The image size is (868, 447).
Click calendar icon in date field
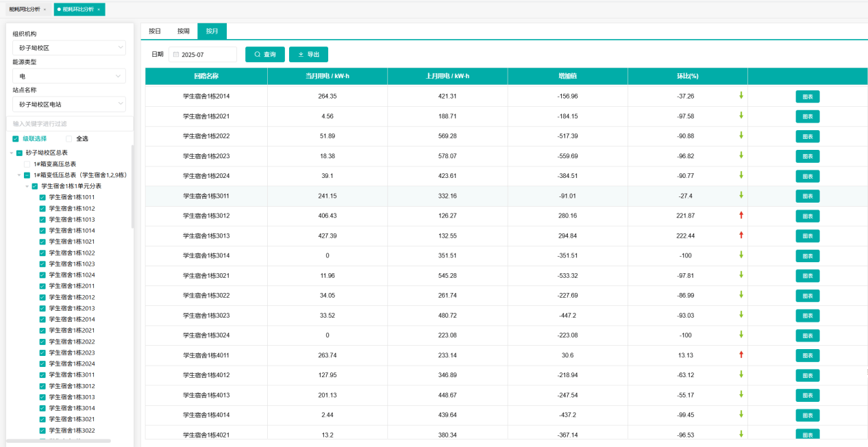coord(175,55)
